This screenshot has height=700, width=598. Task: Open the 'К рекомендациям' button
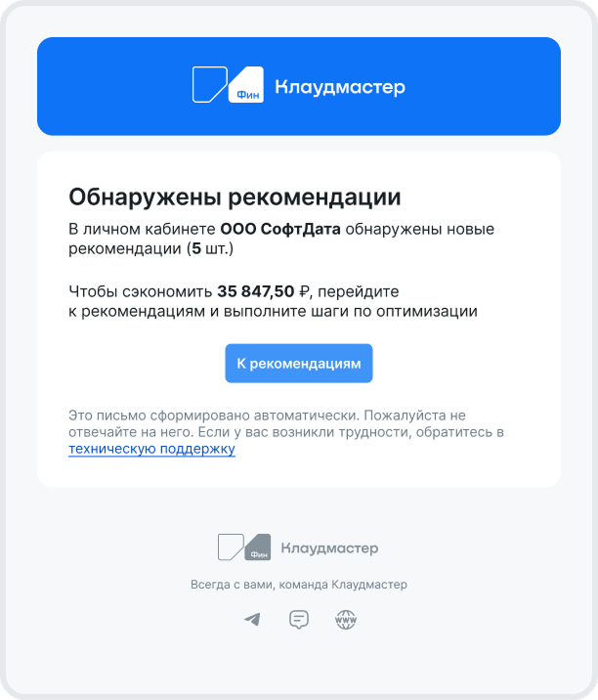click(x=299, y=364)
